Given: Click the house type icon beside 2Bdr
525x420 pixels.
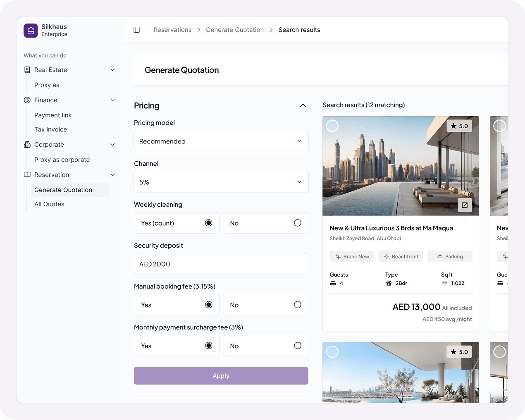Looking at the screenshot, I should point(389,283).
